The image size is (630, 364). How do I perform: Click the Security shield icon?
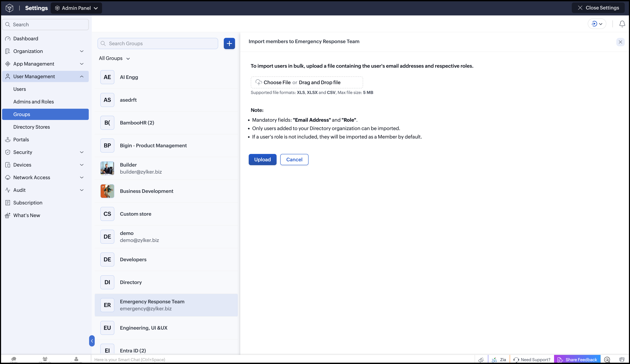(8, 152)
